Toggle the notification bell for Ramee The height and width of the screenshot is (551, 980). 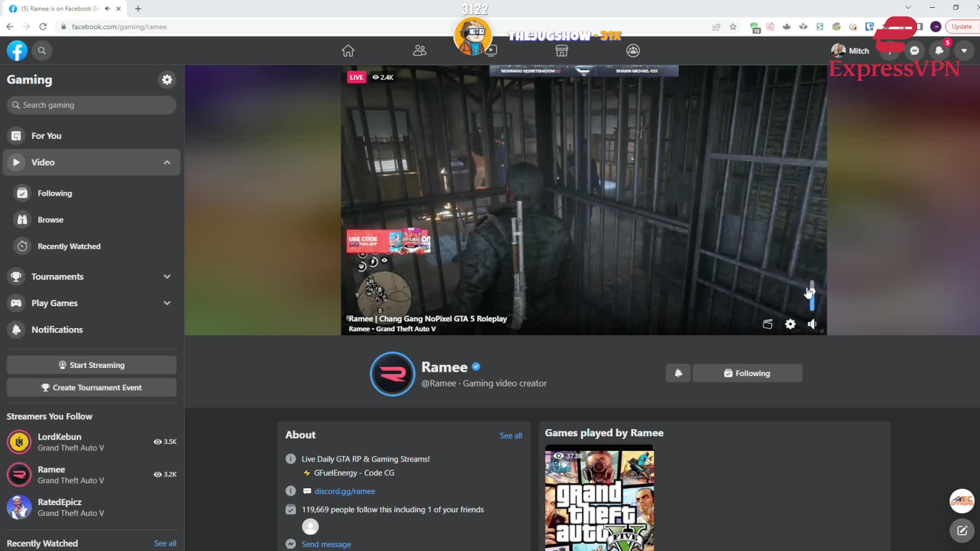point(678,373)
